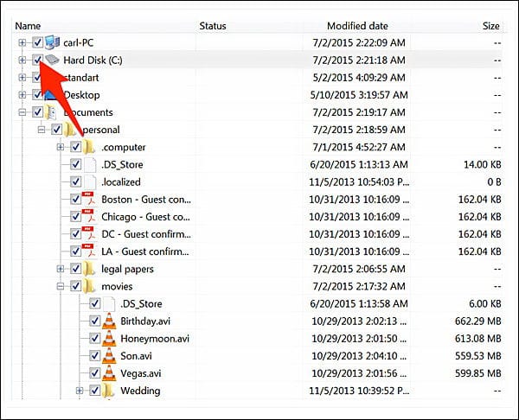
Task: Click the date 7/2/2015 2:06:55 AM
Action: click(359, 269)
